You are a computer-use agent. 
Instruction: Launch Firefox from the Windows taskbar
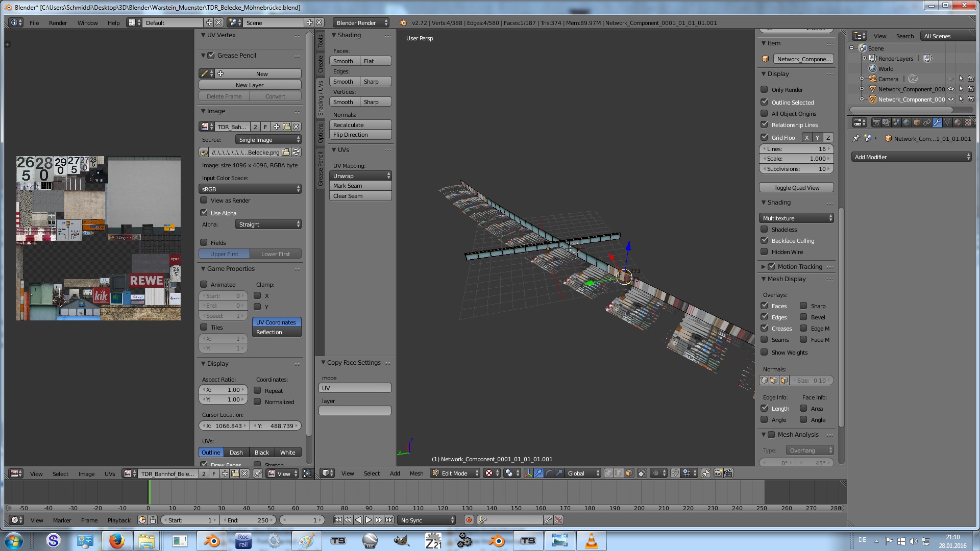116,541
